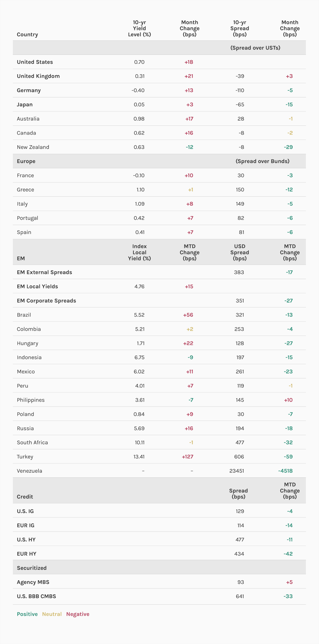Select the EUR HY -42 change value
Image resolution: width=319 pixels, height=644 pixels.
[x=288, y=554]
